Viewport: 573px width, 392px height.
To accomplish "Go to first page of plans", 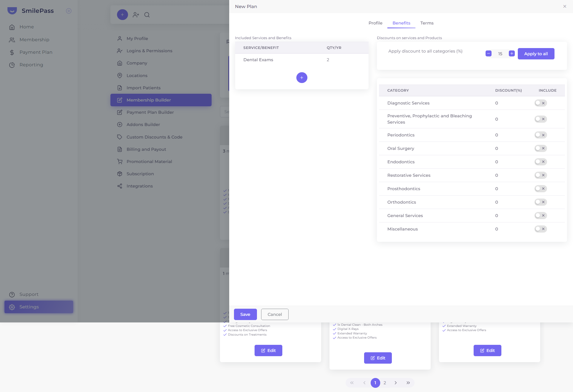I will (x=352, y=383).
